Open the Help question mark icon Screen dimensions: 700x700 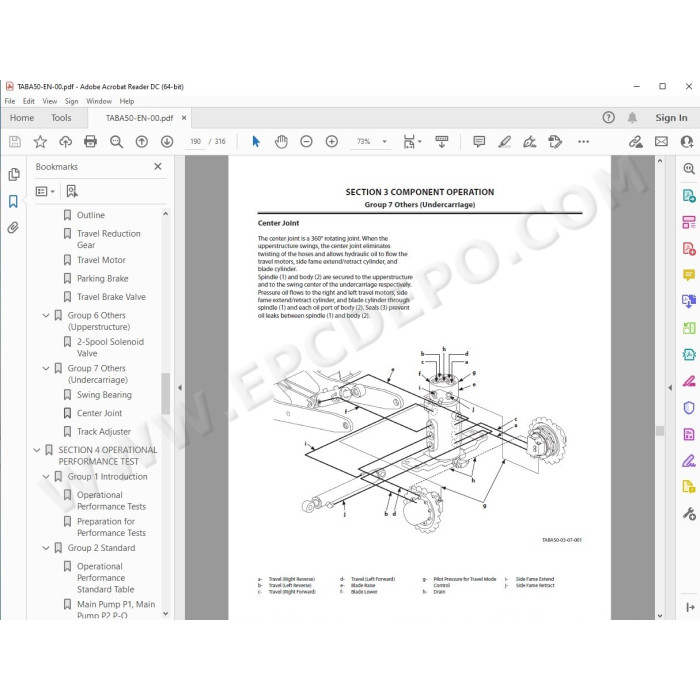[x=608, y=117]
